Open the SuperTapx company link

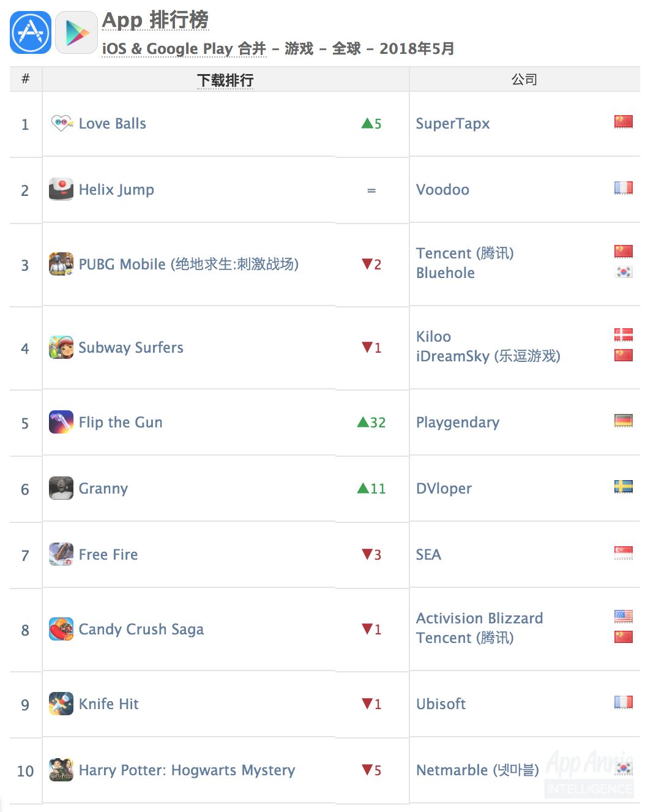point(453,124)
